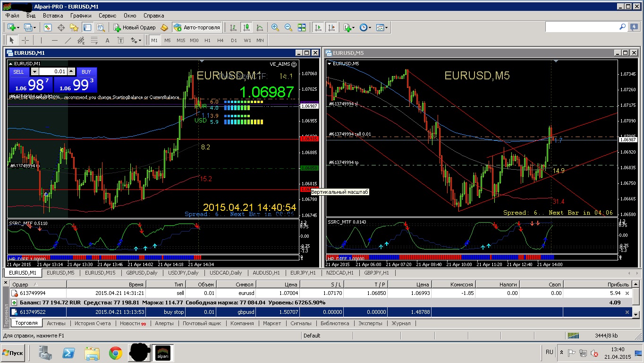The image size is (644, 363).
Task: Expand the New Chart dropdown arrow
Action: (18, 27)
